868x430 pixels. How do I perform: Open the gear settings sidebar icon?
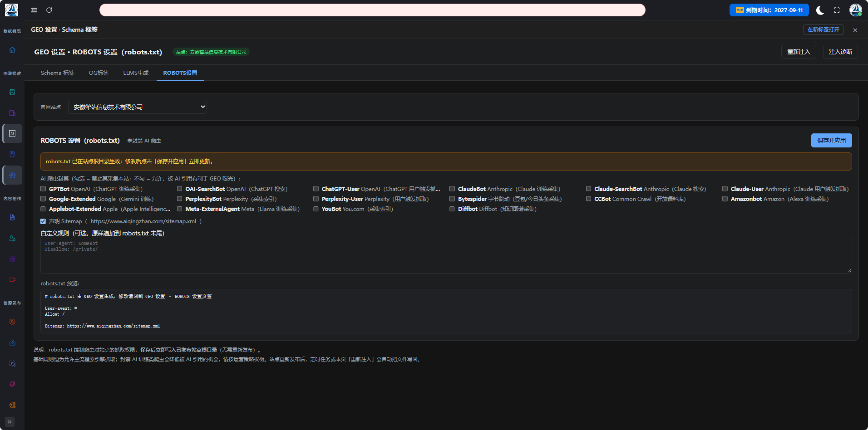click(13, 175)
